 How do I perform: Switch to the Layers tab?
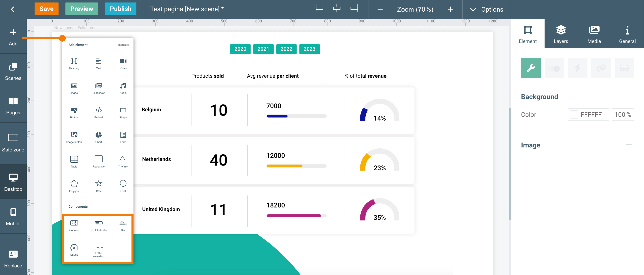tap(561, 34)
